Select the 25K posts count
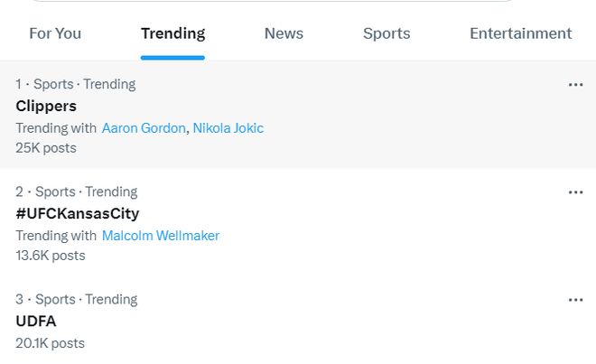The height and width of the screenshot is (364, 596). click(46, 148)
